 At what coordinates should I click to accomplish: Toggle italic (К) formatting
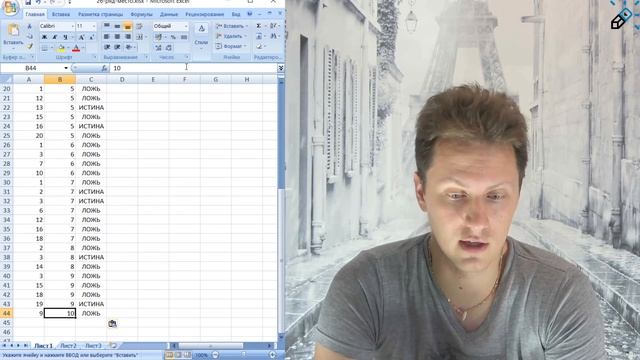(x=54, y=37)
